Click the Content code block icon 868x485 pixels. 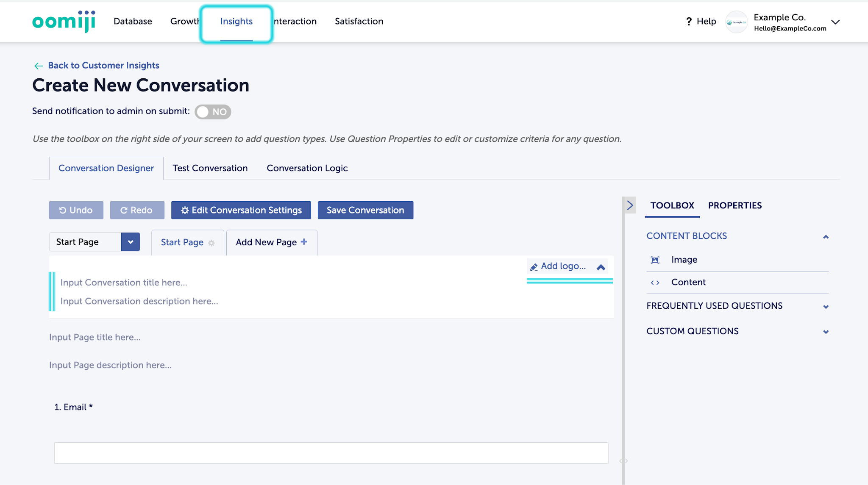(x=655, y=283)
